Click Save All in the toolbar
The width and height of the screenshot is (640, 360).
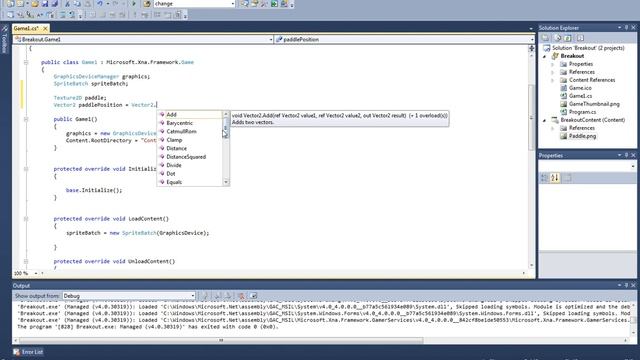[54, 4]
